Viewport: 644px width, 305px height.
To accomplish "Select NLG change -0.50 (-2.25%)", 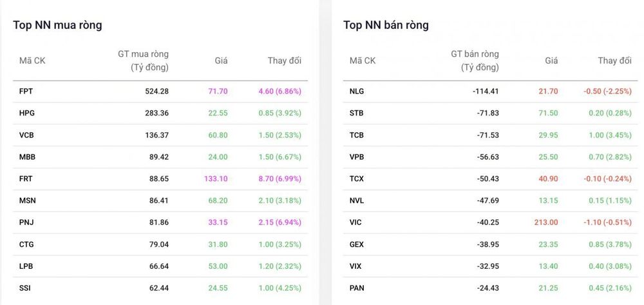I will (x=607, y=92).
